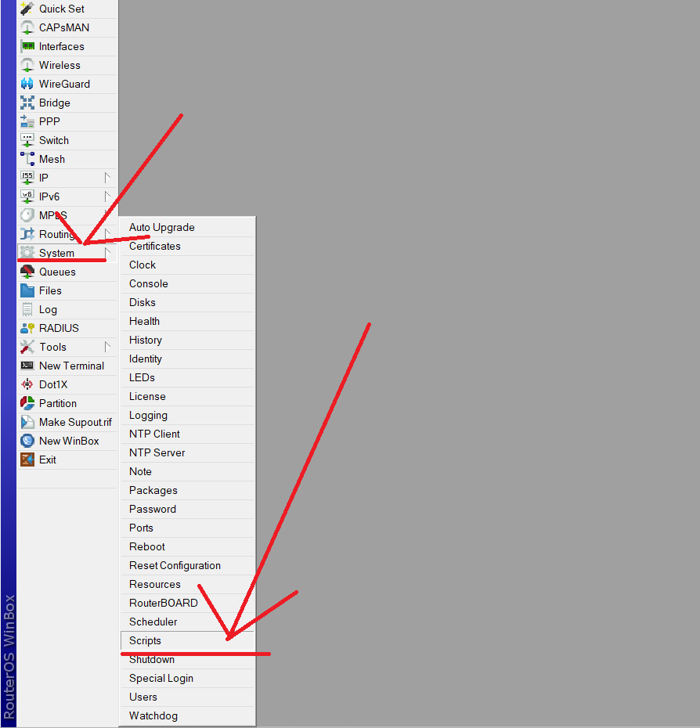Click the Mesh icon
Image resolution: width=700 pixels, height=728 pixels.
(27, 159)
